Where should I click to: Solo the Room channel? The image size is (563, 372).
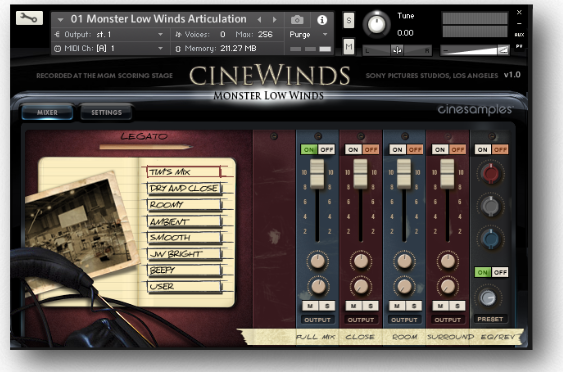tap(414, 306)
